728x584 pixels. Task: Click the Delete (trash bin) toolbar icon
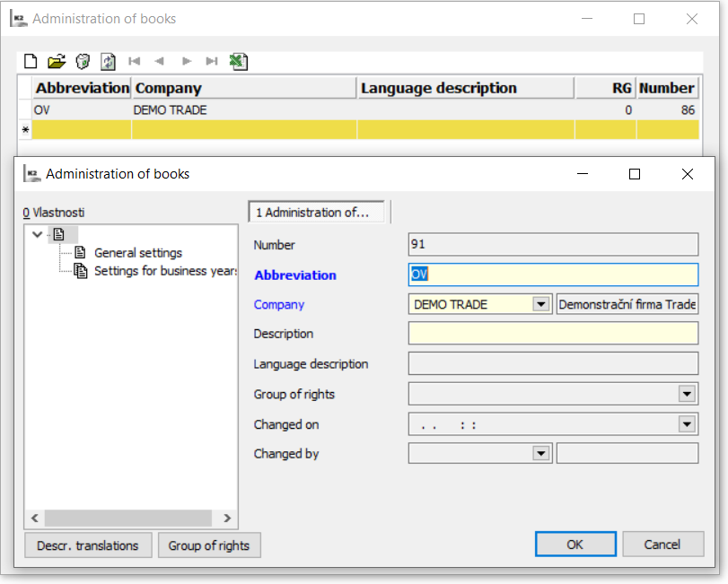(x=83, y=61)
